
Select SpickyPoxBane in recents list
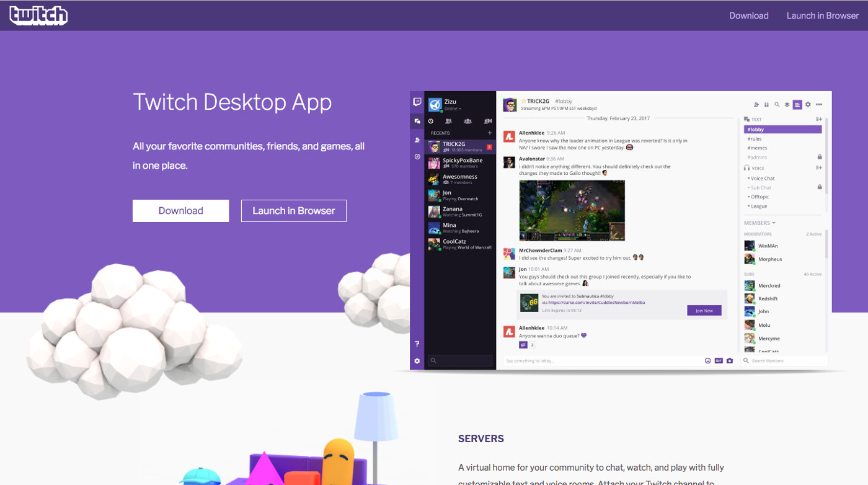coord(460,163)
